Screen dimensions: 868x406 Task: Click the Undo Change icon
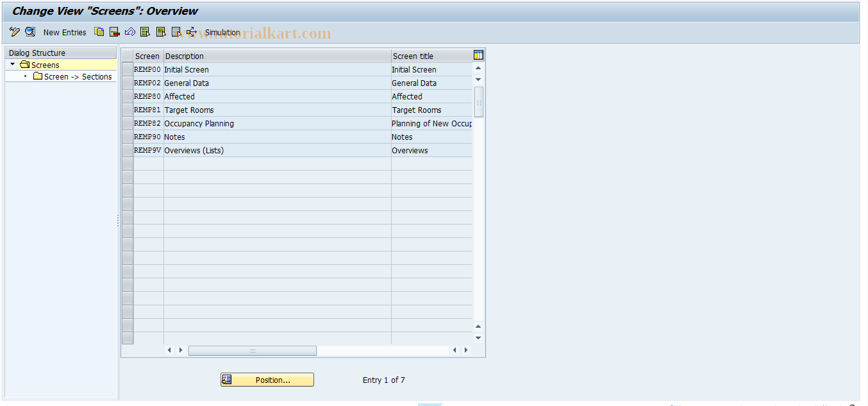pos(130,31)
